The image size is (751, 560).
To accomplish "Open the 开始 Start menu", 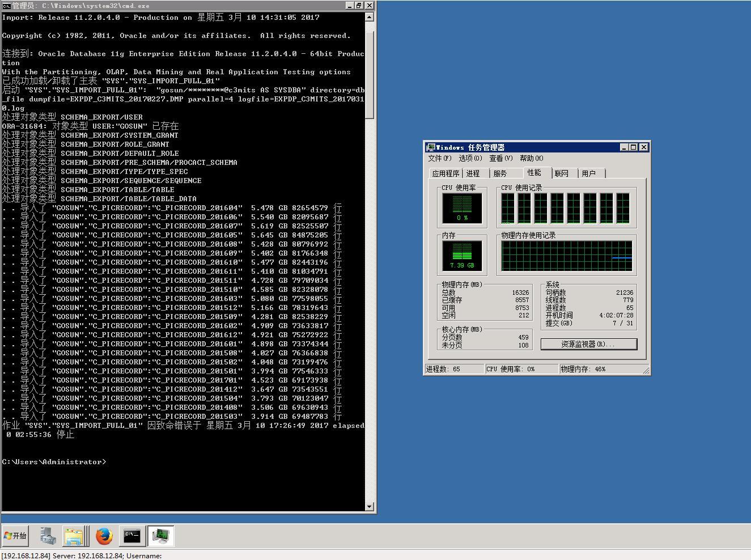I will [x=15, y=536].
